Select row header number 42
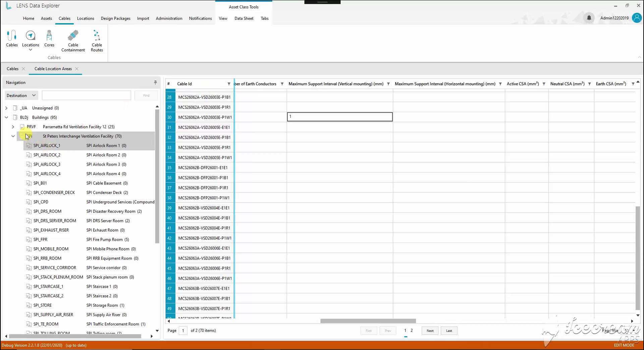The height and width of the screenshot is (350, 644). [169, 238]
